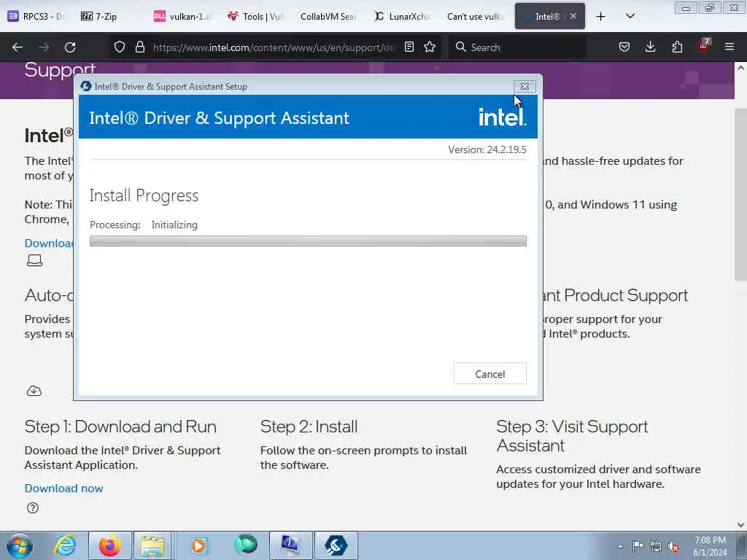
Task: Show hidden tray icons arrow
Action: click(620, 547)
